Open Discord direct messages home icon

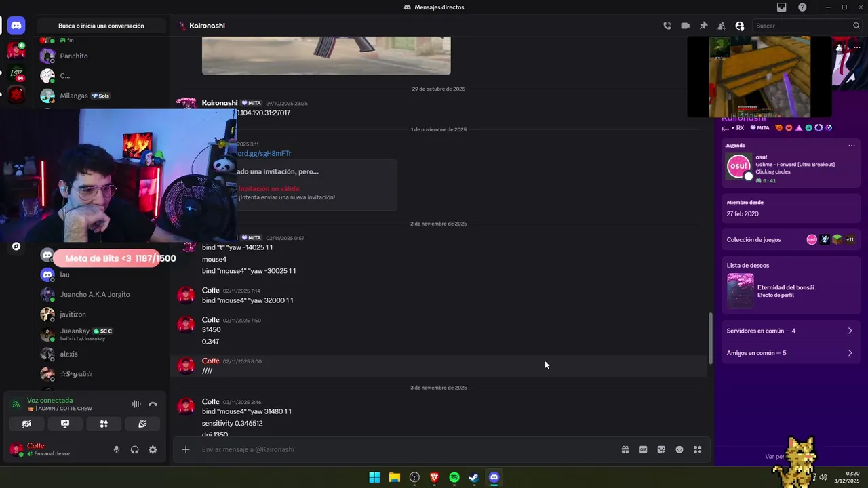(16, 26)
